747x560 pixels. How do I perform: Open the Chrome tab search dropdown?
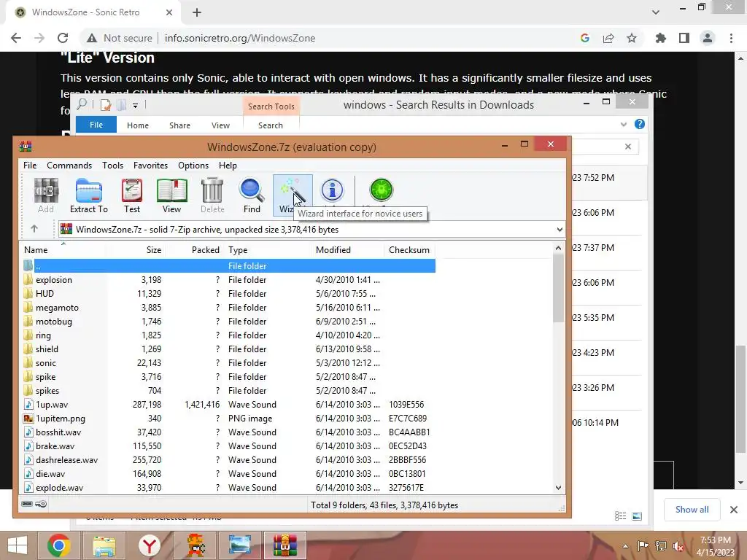pos(656,12)
